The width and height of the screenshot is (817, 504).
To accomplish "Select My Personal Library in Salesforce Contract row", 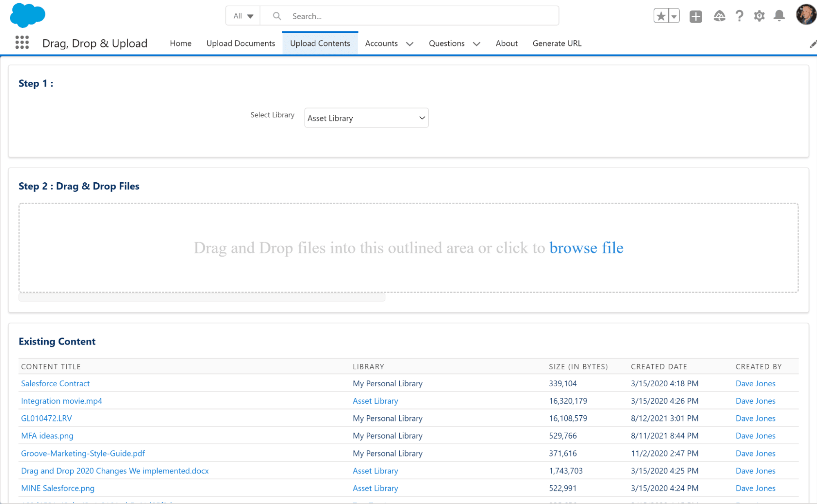I will click(x=387, y=383).
